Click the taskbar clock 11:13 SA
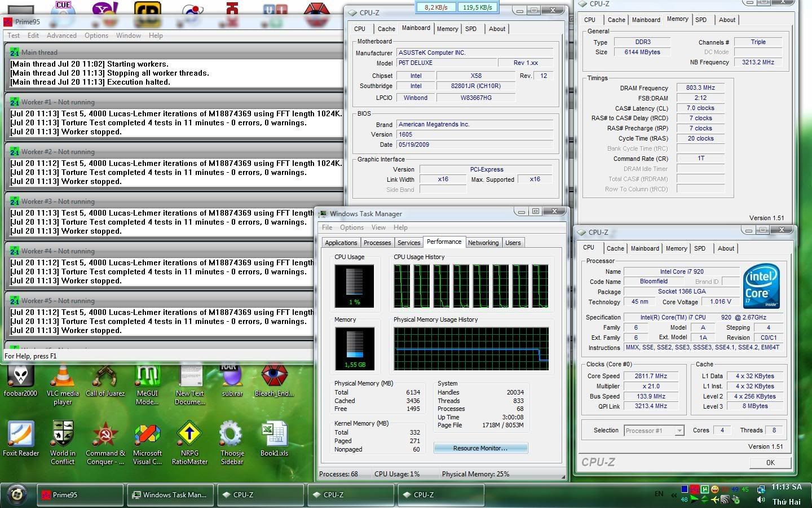812x508 pixels. click(786, 487)
